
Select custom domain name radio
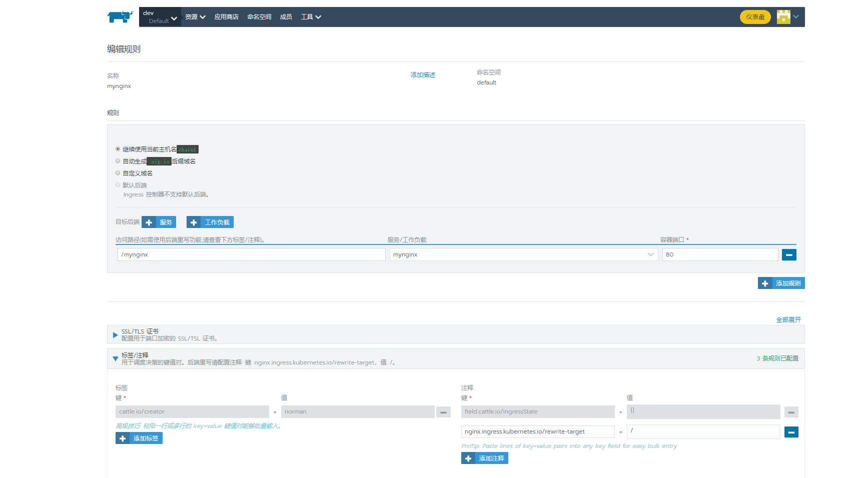[x=118, y=173]
